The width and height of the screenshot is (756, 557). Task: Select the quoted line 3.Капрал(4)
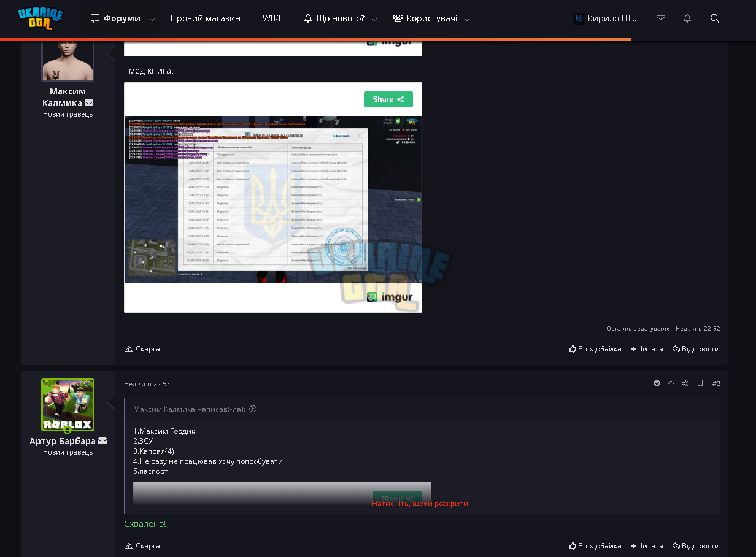pyautogui.click(x=153, y=451)
